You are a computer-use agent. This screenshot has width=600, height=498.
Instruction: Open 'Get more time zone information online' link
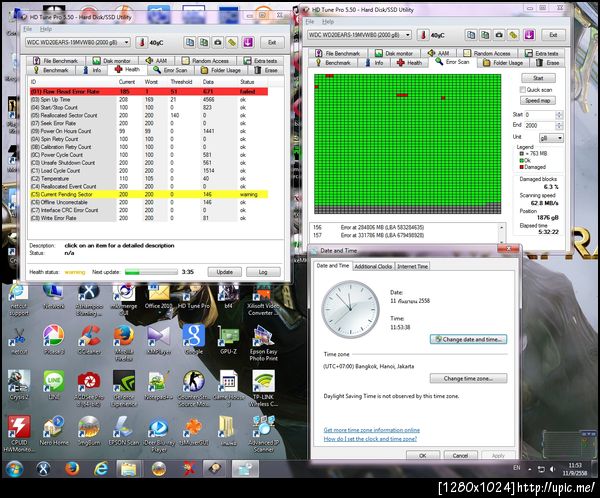pyautogui.click(x=372, y=430)
